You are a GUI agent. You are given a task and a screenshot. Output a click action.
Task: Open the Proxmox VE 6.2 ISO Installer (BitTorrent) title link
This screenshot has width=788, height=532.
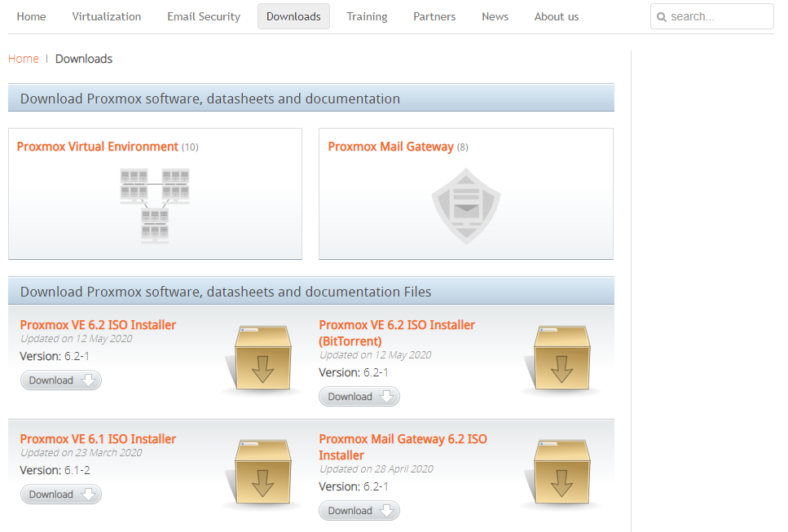397,333
